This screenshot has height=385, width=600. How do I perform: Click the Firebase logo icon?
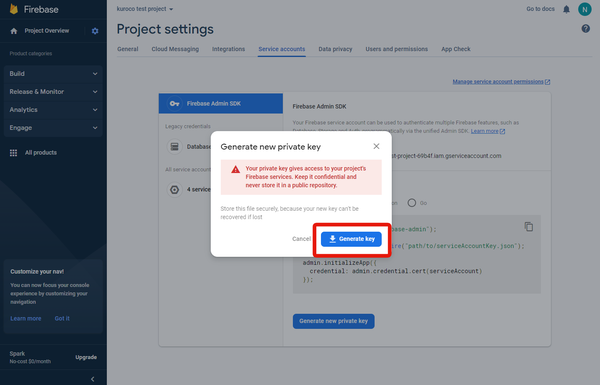(x=14, y=9)
